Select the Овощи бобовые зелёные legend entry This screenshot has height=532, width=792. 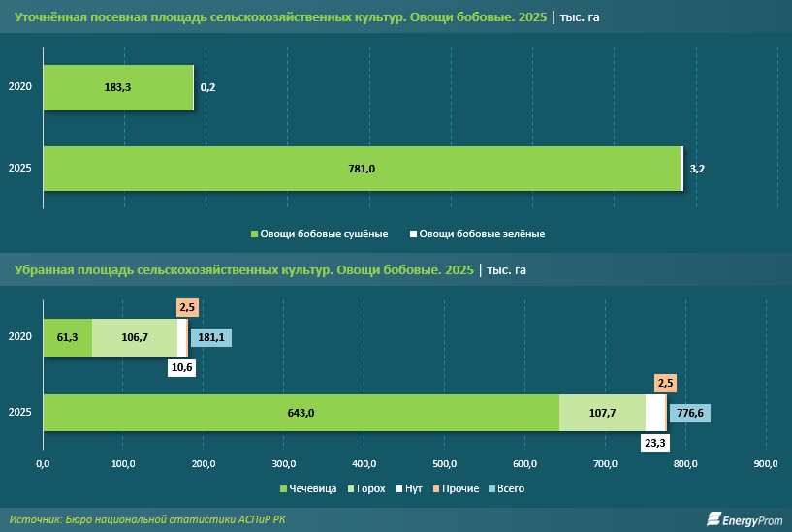477,234
